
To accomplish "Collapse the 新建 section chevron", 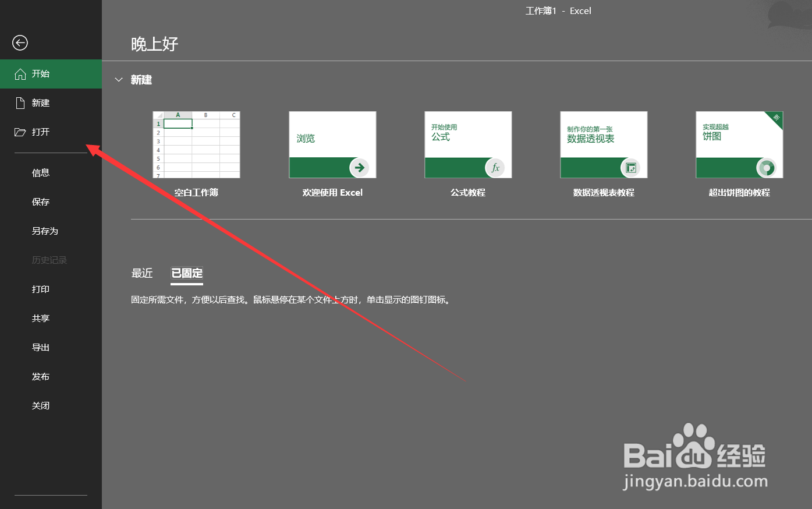I will (119, 80).
